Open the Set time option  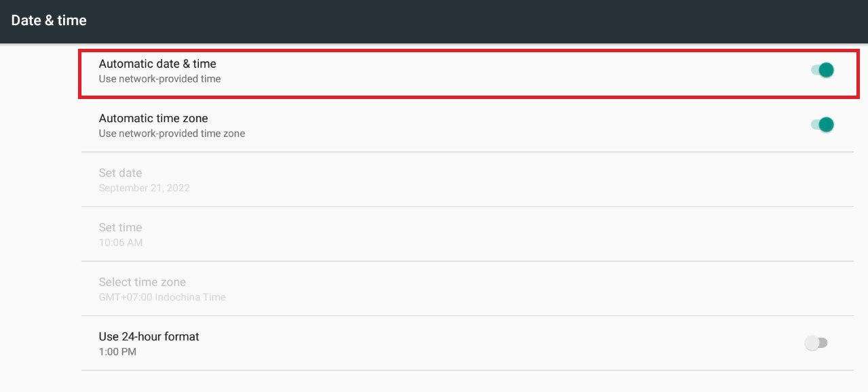click(120, 227)
